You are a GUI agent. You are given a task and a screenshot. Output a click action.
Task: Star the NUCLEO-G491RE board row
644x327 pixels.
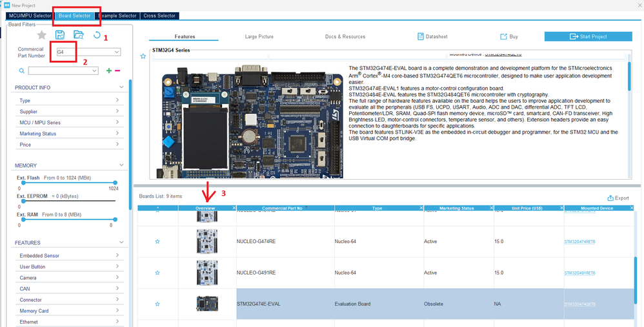tap(157, 273)
